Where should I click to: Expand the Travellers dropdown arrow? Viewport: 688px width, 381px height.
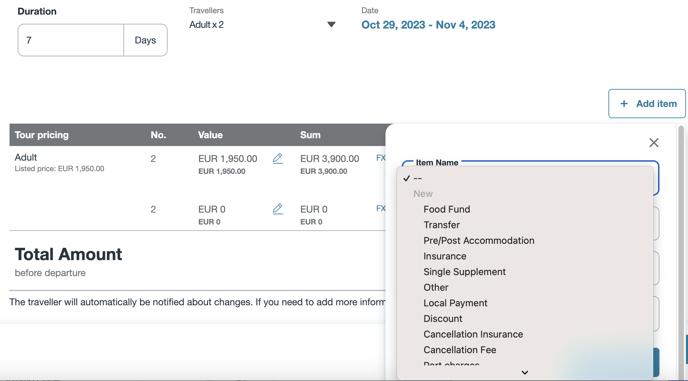click(331, 25)
